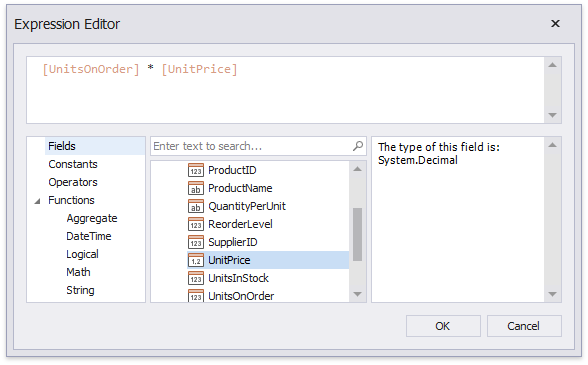Viewport: 588px width, 365px height.
Task: Click the QuantityPerUnit field type icon
Action: 196,206
